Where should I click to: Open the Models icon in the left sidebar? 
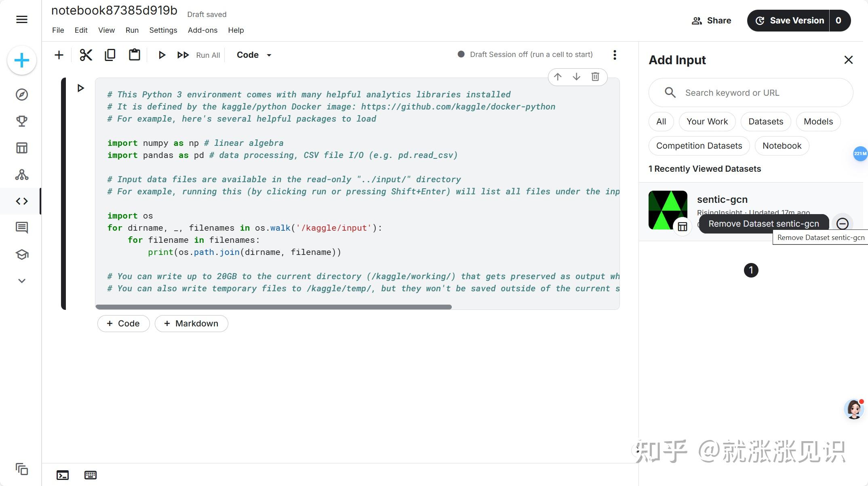[x=22, y=175]
